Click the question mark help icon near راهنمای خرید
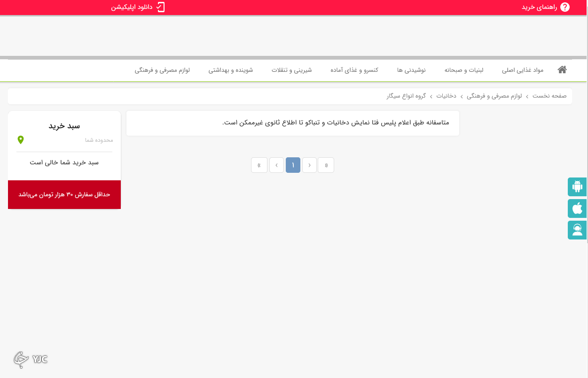 tap(565, 7)
